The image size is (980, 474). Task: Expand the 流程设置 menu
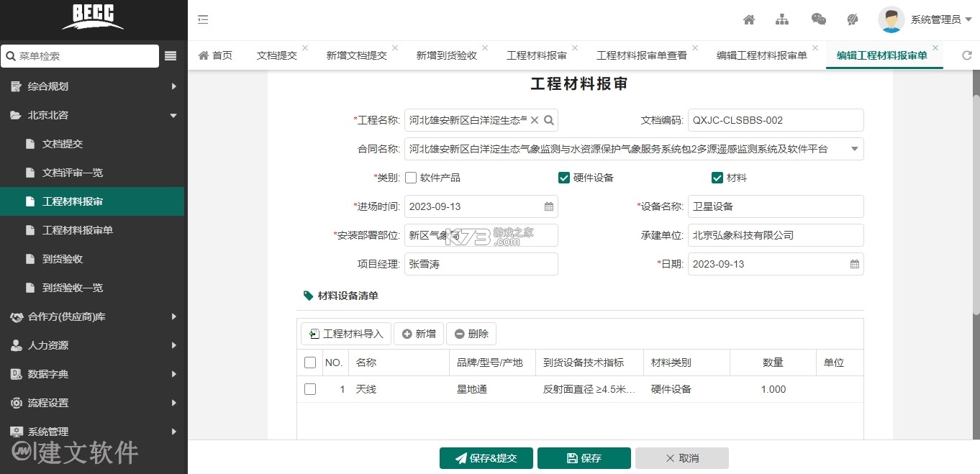173,403
